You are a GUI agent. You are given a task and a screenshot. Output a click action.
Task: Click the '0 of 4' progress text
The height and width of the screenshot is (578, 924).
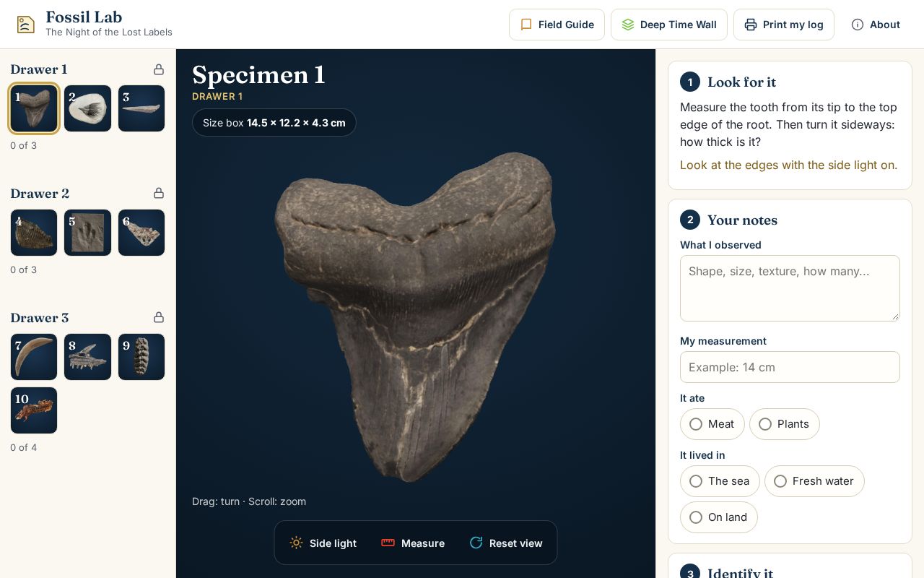23,447
